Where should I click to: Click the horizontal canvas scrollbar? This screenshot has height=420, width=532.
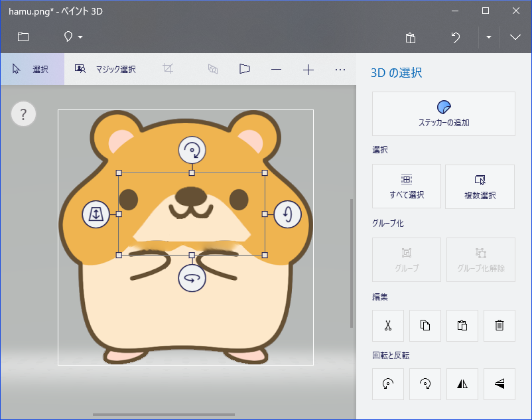(164, 414)
